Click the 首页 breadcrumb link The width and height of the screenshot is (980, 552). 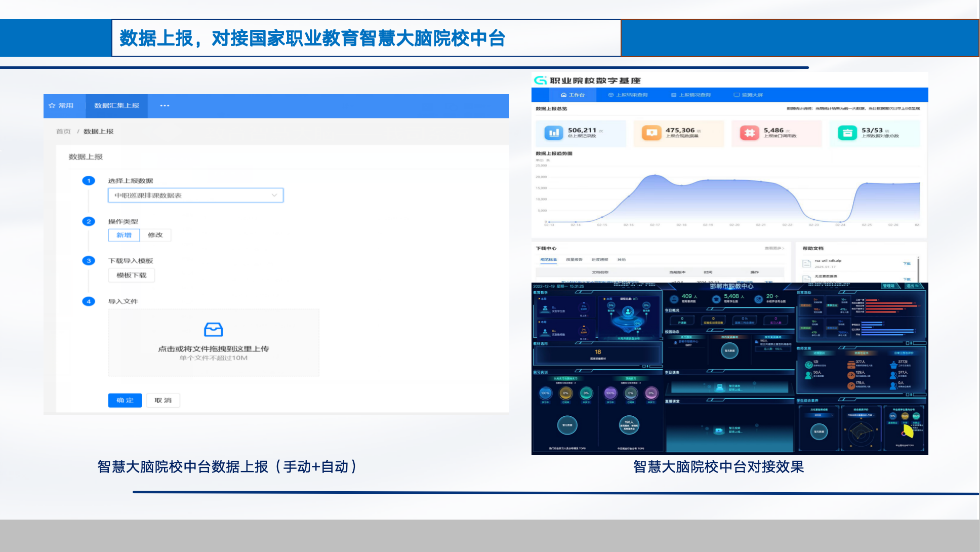point(63,132)
